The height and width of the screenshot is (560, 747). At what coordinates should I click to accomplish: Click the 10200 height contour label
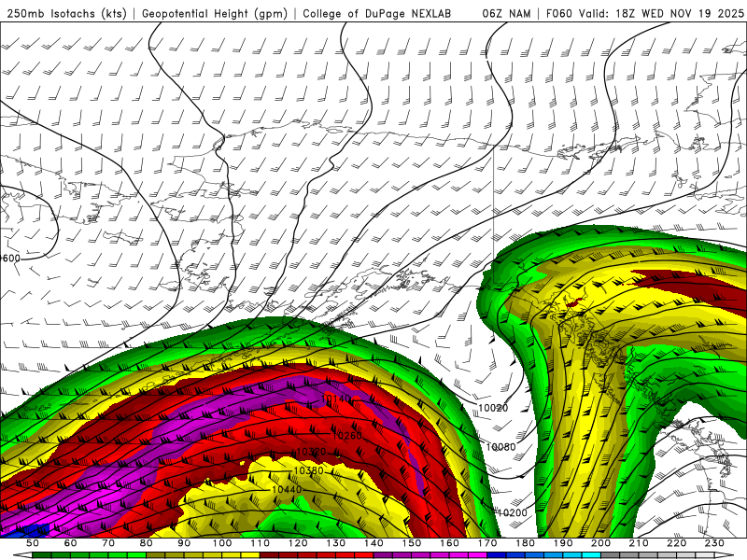click(513, 512)
